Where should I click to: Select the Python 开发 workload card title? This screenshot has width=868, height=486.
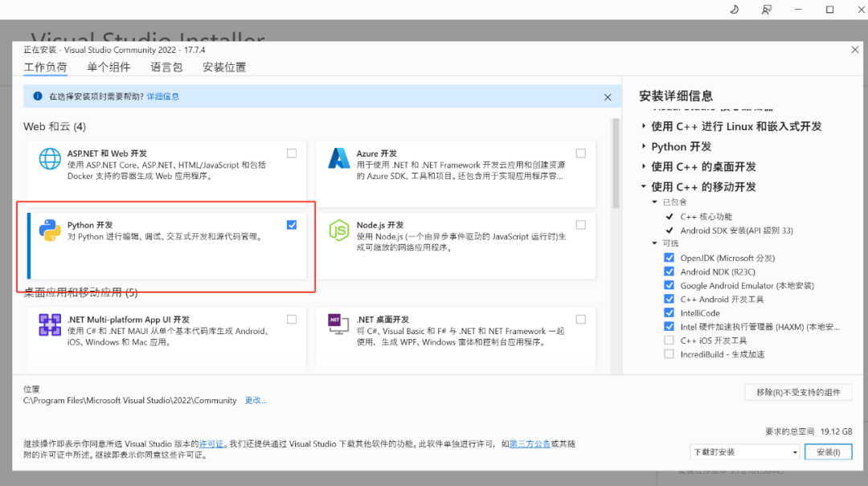90,225
